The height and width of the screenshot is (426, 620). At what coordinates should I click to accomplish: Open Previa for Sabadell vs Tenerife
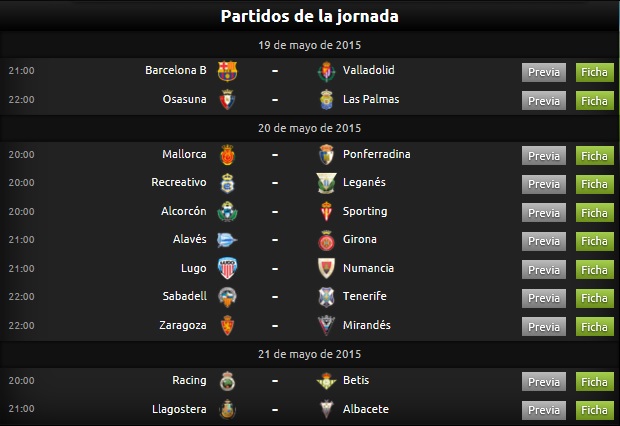click(x=544, y=298)
